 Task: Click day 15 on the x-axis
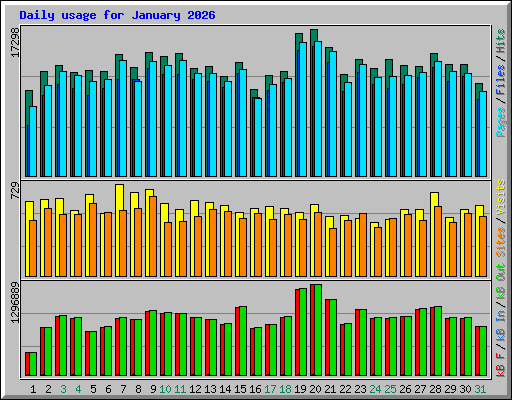tap(240, 389)
